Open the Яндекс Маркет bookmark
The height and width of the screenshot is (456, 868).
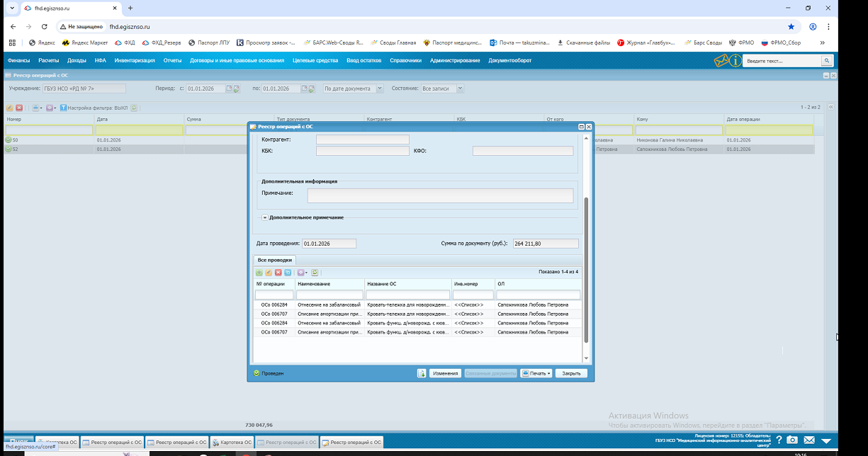click(x=85, y=42)
